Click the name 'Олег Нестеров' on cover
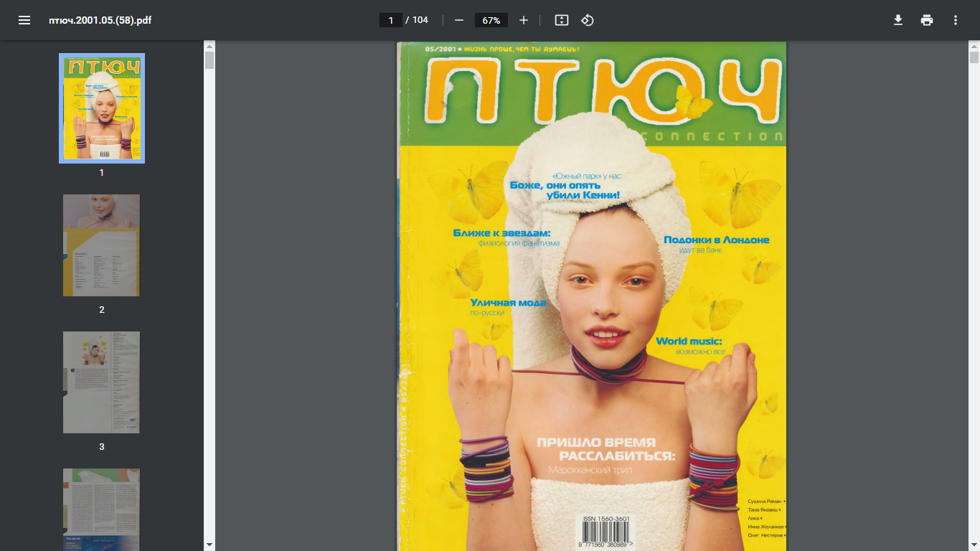 [765, 535]
